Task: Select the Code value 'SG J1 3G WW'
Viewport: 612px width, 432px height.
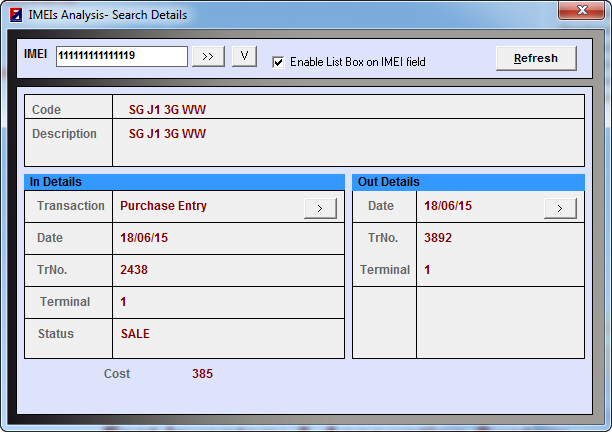Action: (167, 110)
